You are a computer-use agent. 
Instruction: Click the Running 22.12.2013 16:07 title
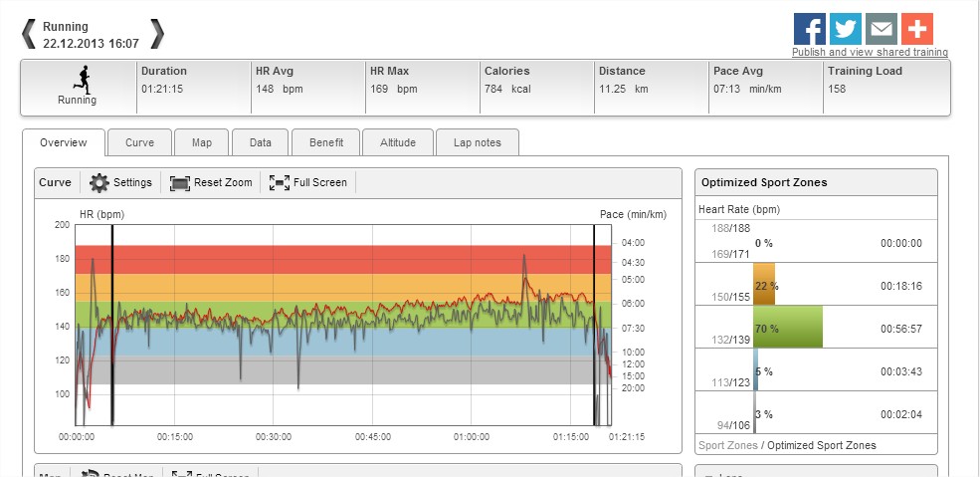coord(91,35)
